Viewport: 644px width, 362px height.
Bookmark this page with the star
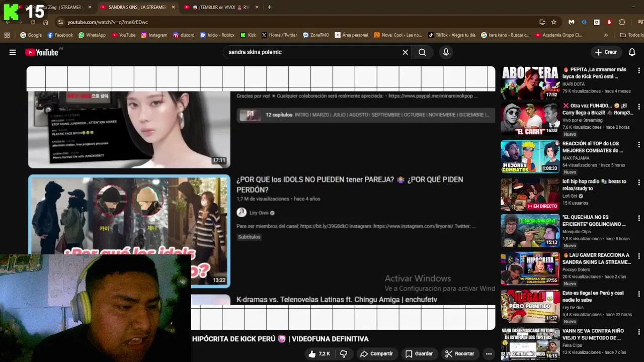click(553, 22)
